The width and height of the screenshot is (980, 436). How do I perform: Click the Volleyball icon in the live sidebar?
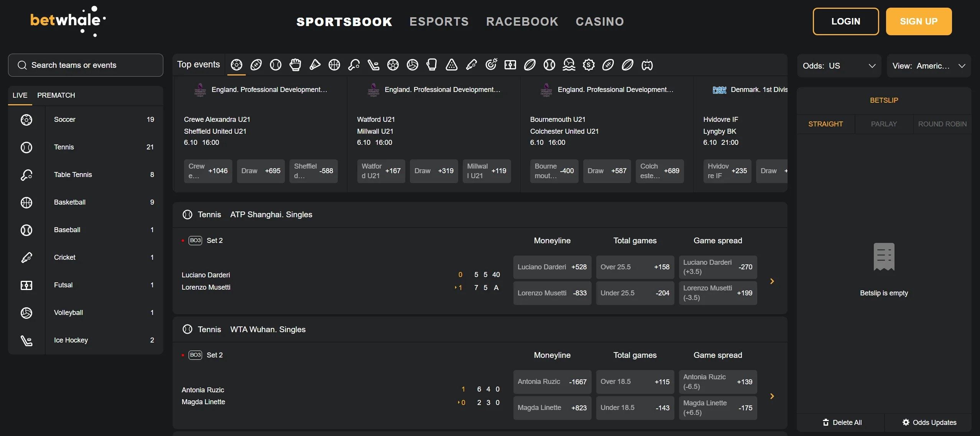coord(26,313)
